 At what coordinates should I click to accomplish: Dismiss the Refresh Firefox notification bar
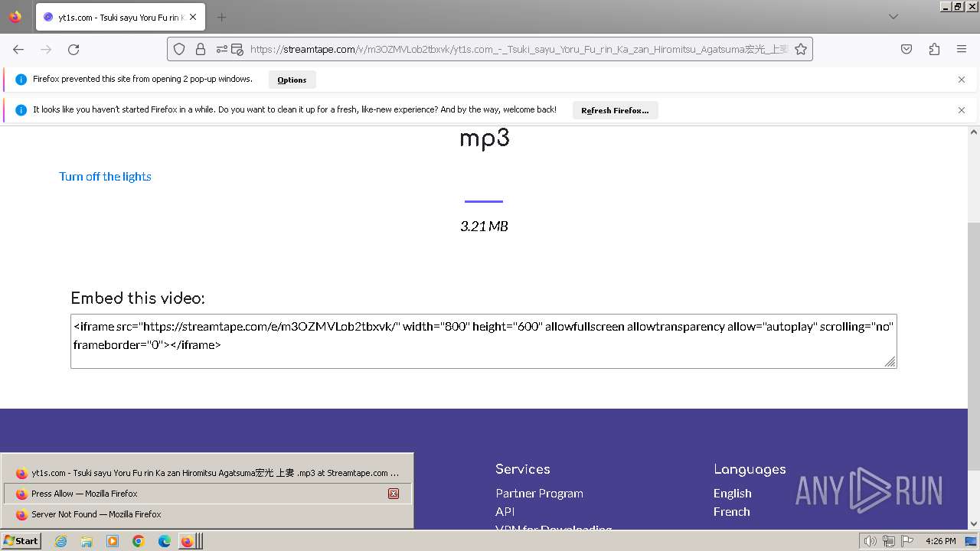point(962,110)
